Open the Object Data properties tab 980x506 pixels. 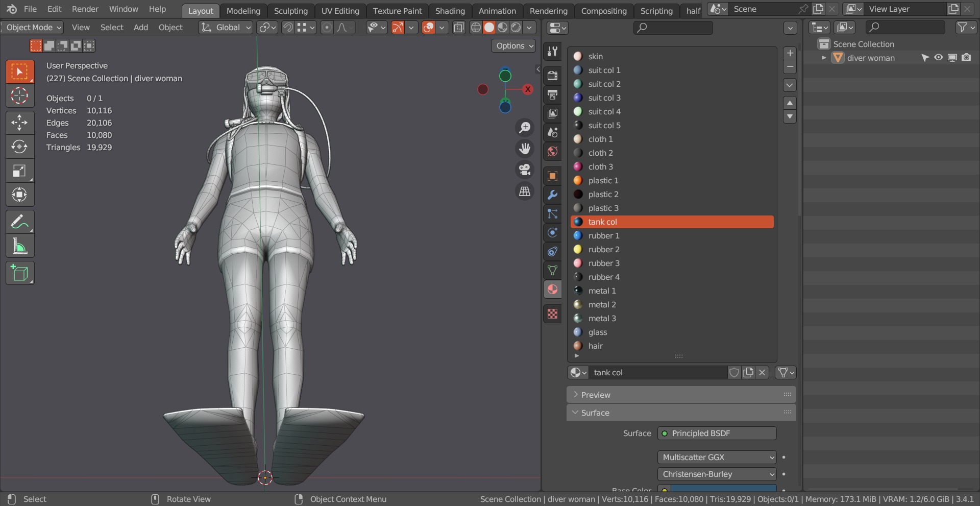click(552, 270)
